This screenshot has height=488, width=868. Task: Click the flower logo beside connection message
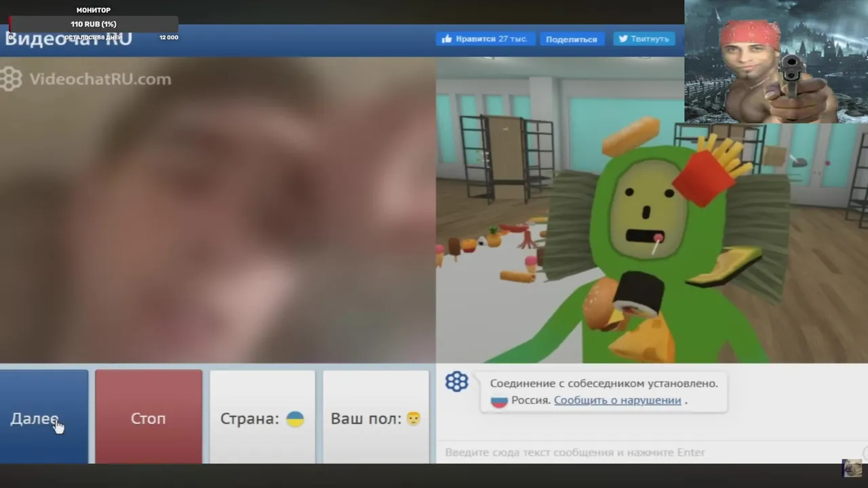[456, 382]
